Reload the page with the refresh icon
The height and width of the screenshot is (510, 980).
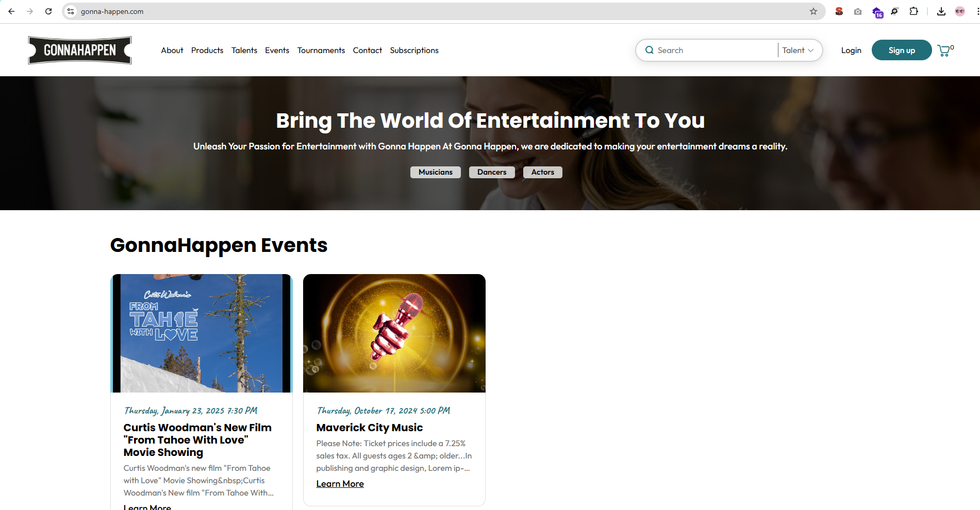48,11
